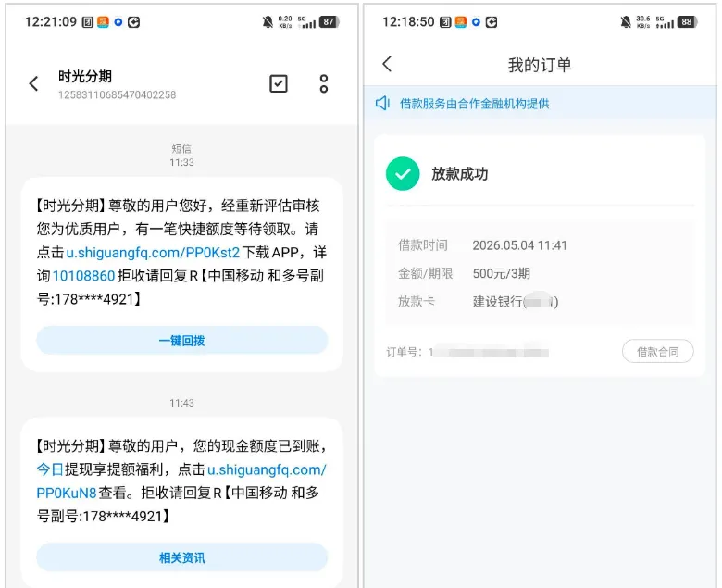
Task: Tap the refresh-style notification icon on right status bar
Action: coord(492,22)
